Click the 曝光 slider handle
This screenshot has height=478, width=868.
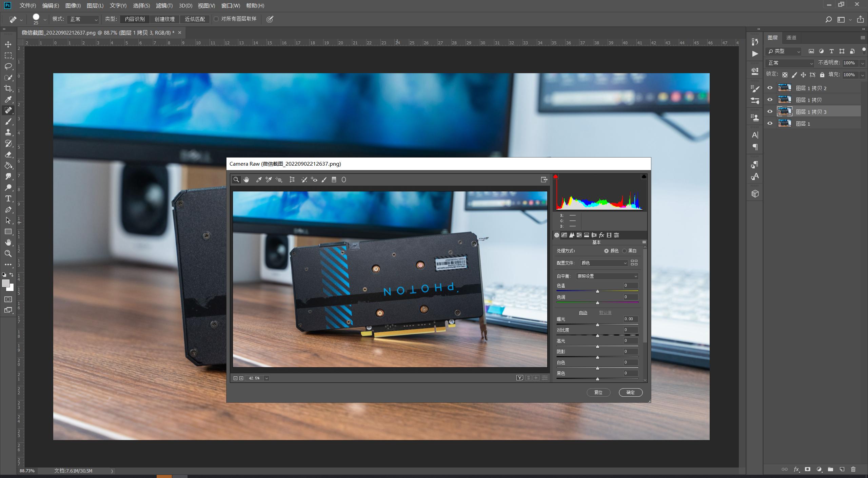[597, 325]
